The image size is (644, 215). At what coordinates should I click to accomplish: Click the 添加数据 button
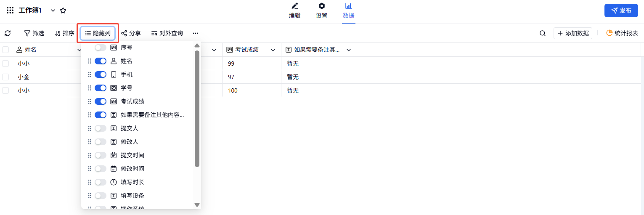click(572, 33)
